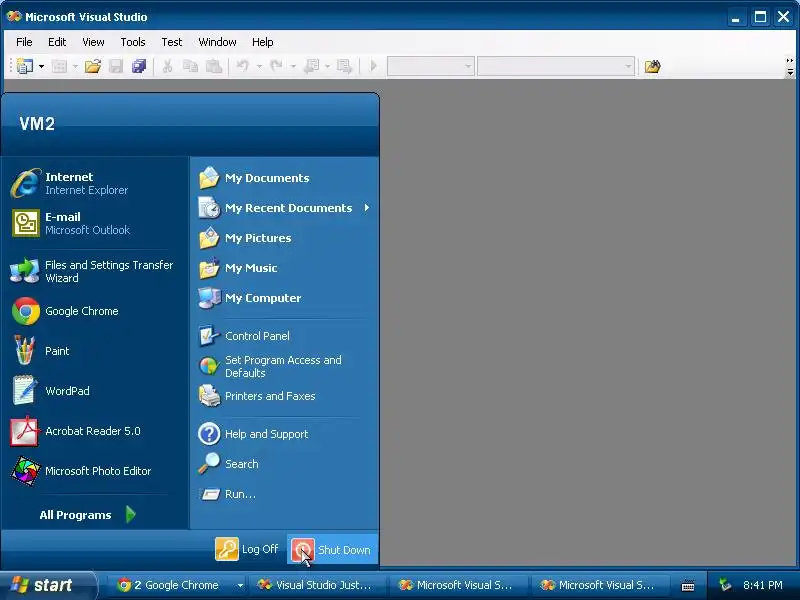Viewport: 800px width, 600px height.
Task: Switch to Visual Studio Just... taskbar window
Action: (317, 585)
